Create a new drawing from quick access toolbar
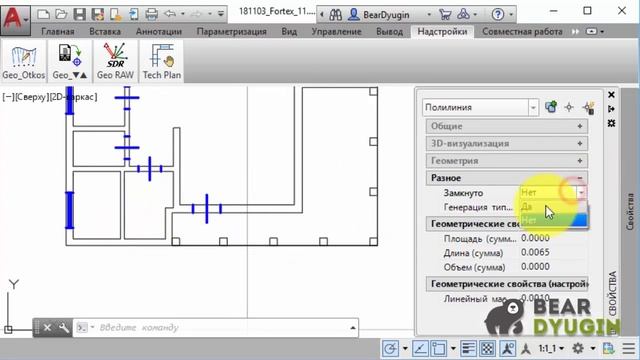The width and height of the screenshot is (640, 360). [43, 14]
